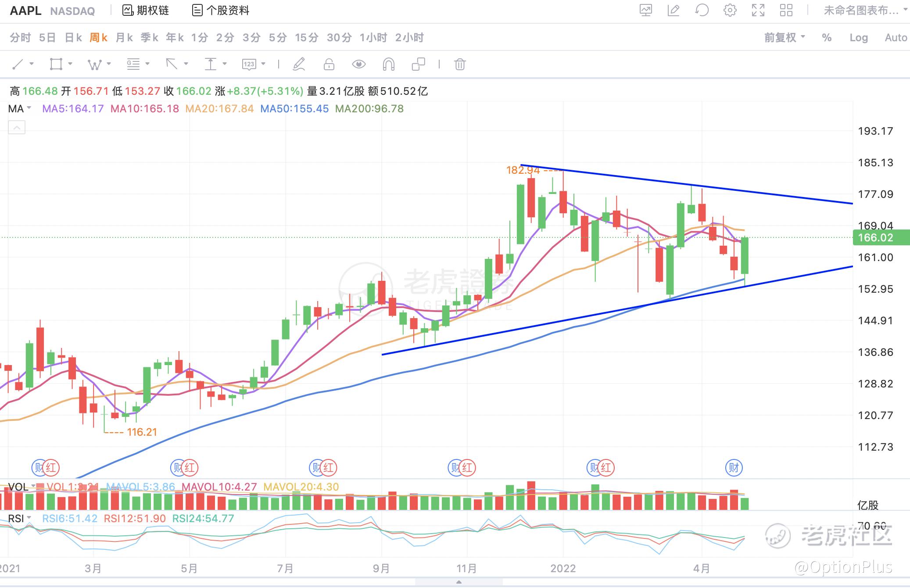Collapse the indicator legend chevron box
The image size is (910, 588).
[x=17, y=128]
